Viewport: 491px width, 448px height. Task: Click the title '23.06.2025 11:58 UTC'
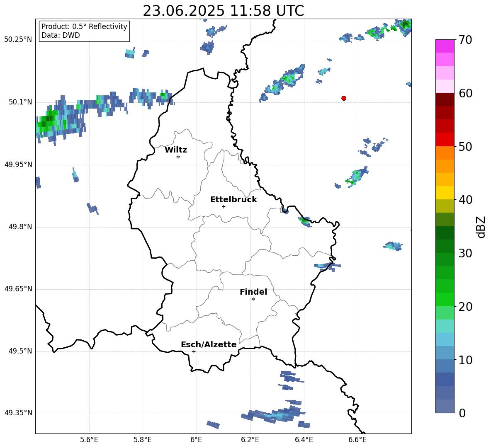pos(223,11)
